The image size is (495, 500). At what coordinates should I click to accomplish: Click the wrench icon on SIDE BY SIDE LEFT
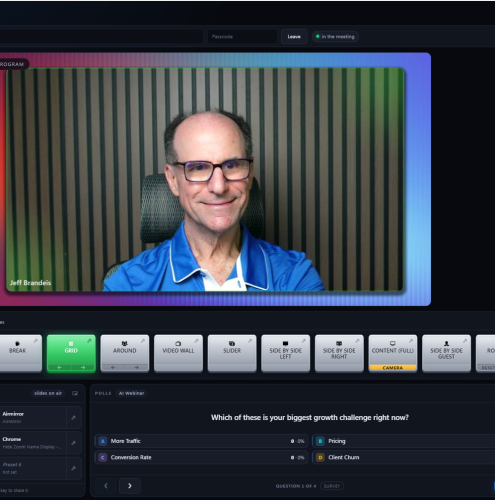304,341
